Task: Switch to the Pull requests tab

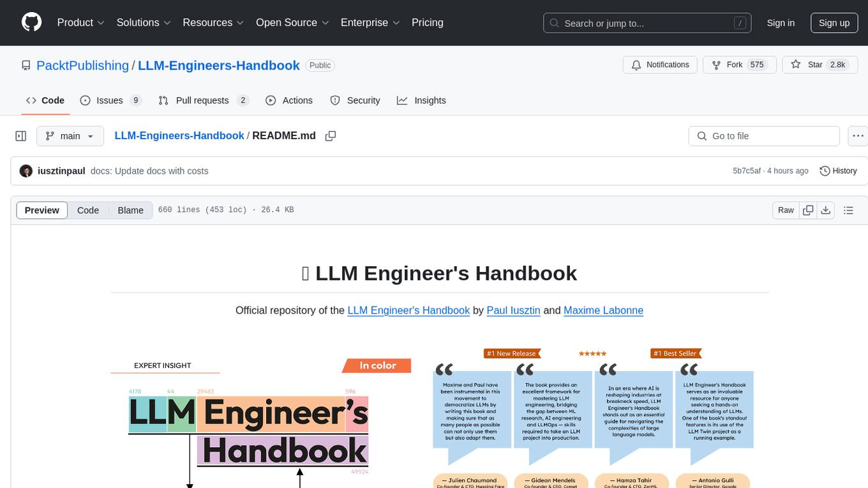Action: click(x=203, y=100)
